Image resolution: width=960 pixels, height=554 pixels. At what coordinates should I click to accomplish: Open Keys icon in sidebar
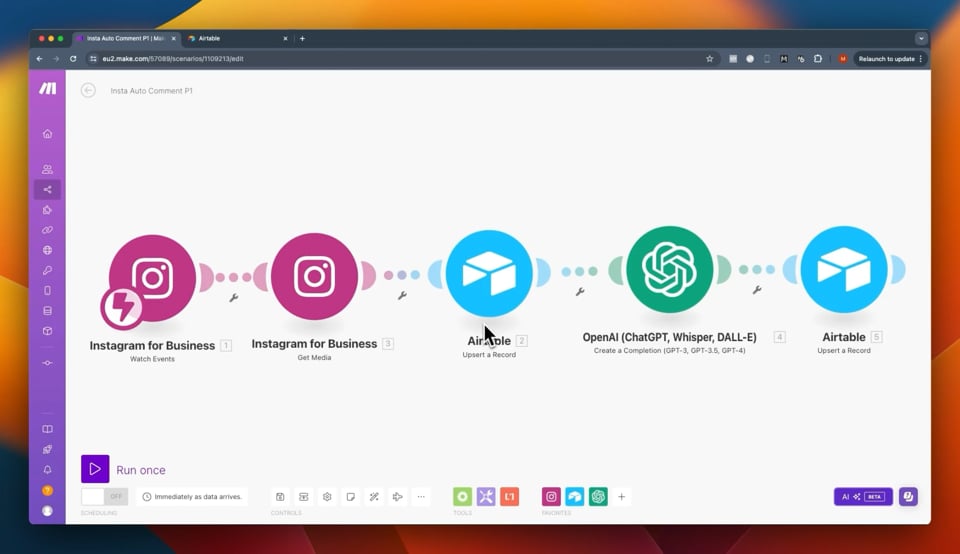pos(47,271)
